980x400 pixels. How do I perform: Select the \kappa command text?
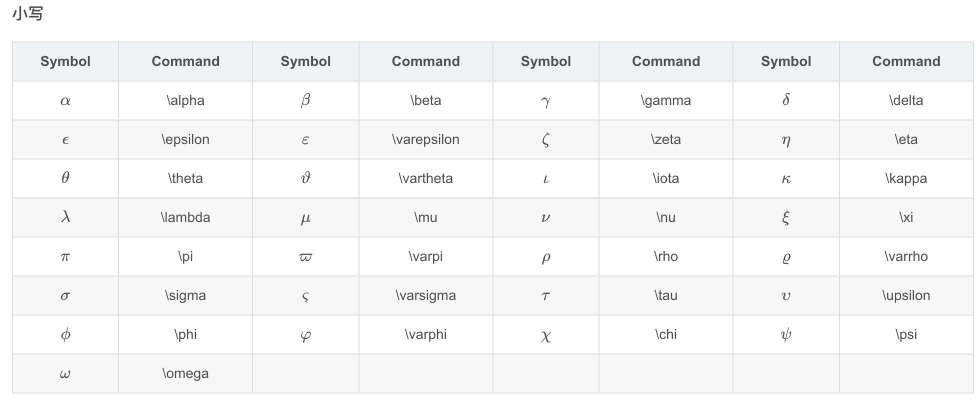click(906, 178)
